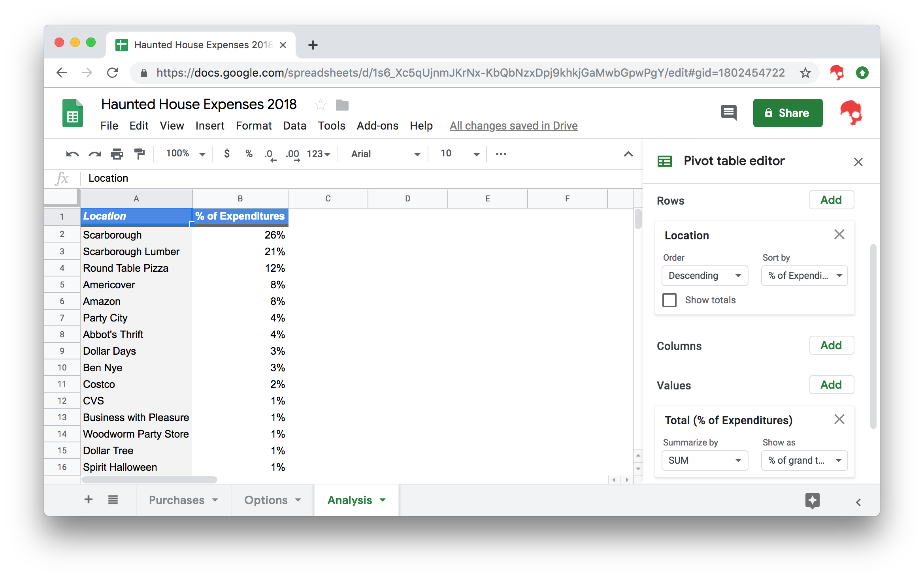Click the browser address bar URL
Screen dimensions: 924x579
[470, 73]
